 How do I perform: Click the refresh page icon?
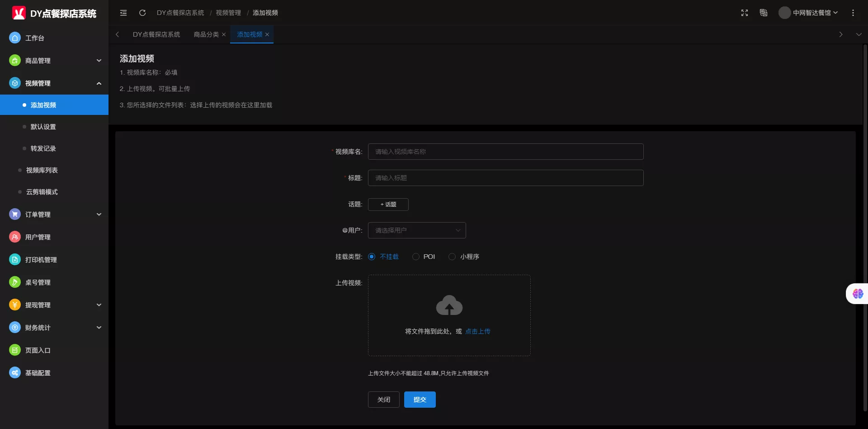[142, 13]
